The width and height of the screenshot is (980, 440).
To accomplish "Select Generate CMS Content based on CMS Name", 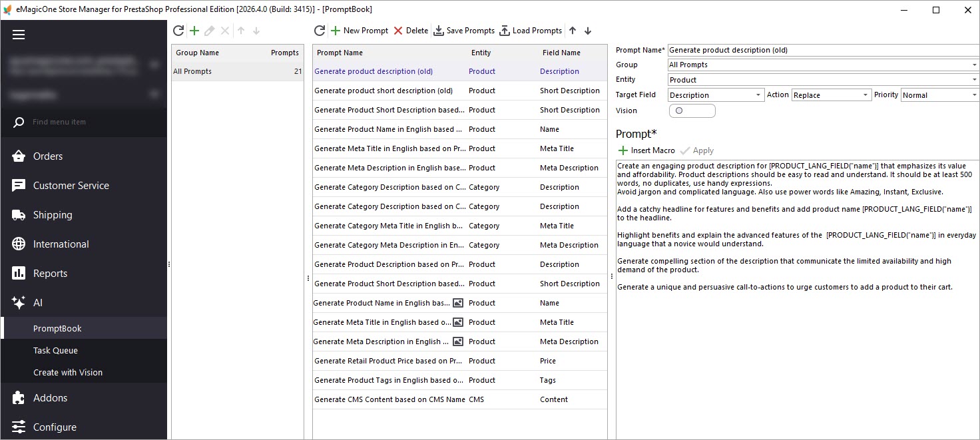I will tap(459, 399).
